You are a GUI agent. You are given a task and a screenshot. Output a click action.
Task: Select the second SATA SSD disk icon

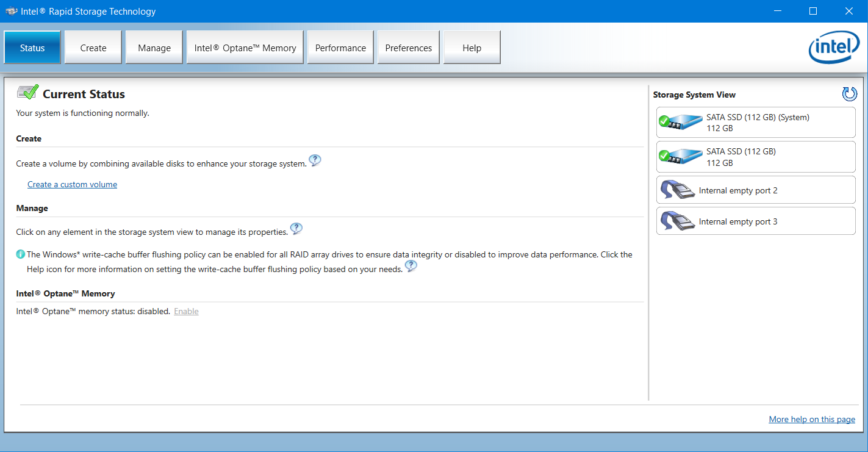coord(680,156)
